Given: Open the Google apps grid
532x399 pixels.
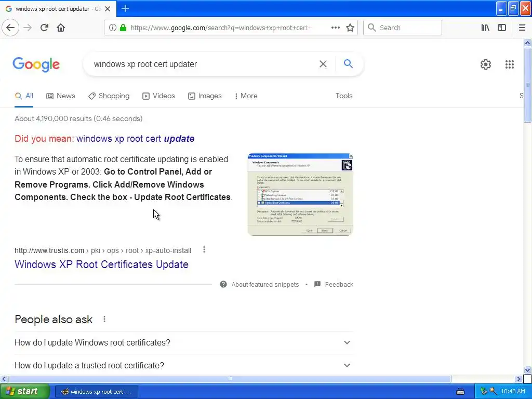Looking at the screenshot, I should (x=509, y=64).
